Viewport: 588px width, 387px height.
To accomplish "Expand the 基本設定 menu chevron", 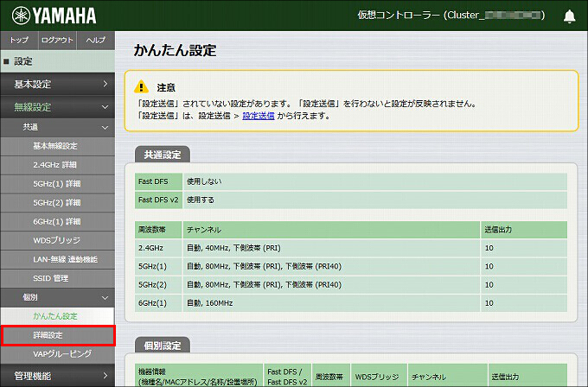I will point(105,84).
